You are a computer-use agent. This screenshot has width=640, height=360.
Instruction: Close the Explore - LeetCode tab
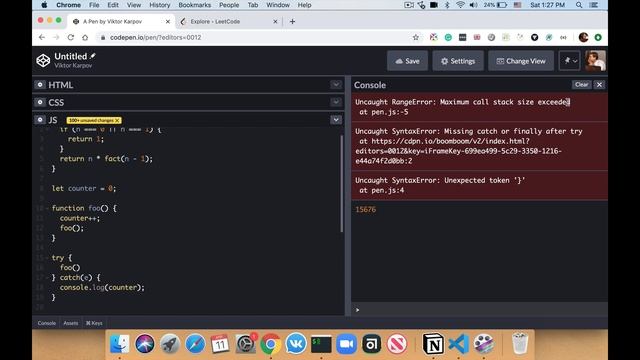pyautogui.click(x=275, y=22)
